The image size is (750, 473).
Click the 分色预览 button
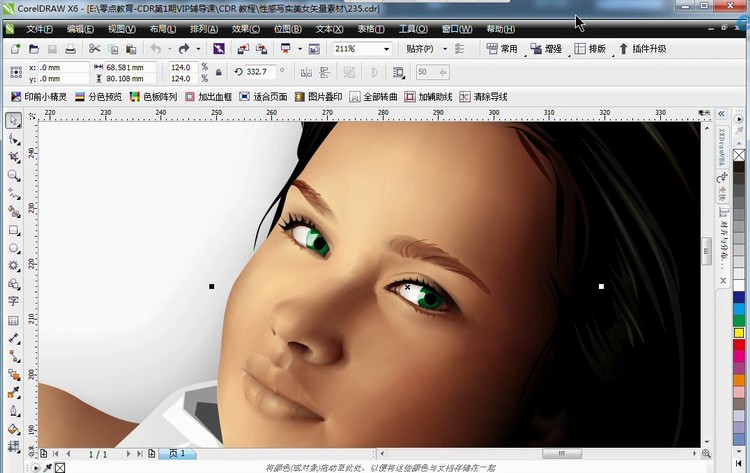(99, 97)
